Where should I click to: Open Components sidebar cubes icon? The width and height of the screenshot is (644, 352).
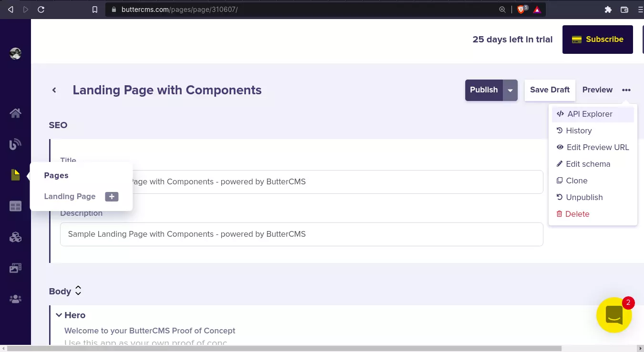[15, 237]
